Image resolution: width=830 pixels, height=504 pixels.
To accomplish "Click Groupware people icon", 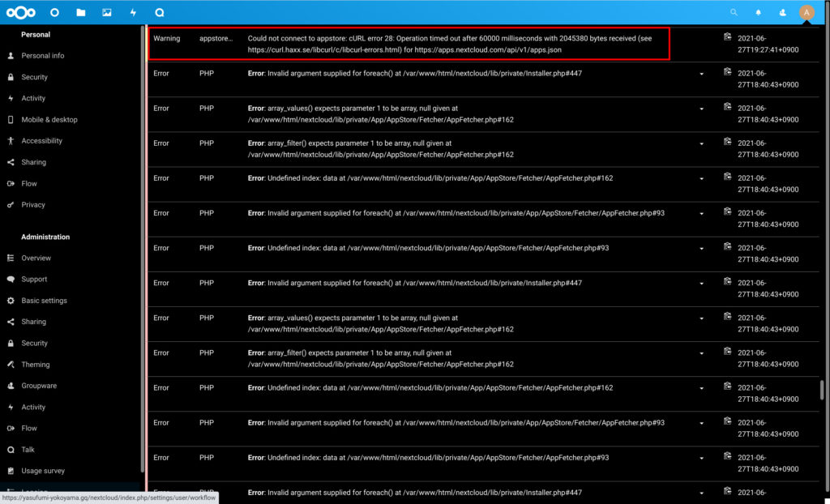I will (11, 386).
